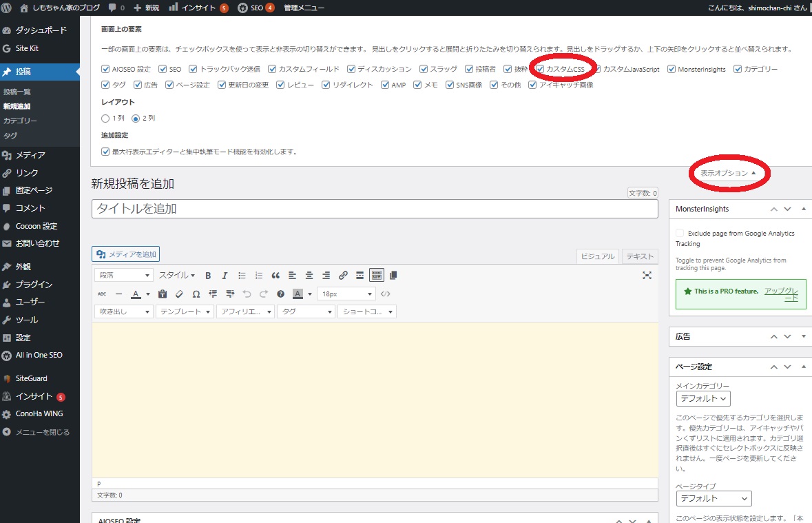Screen dimensions: 812x523
Task: Open the メインカテゴリー デフォルト select
Action: pos(703,398)
